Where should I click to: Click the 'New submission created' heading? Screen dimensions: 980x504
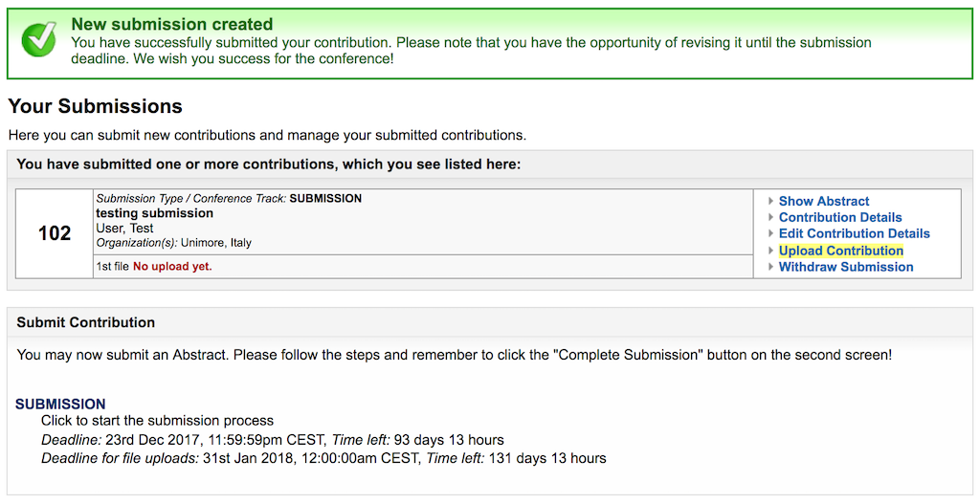point(172,24)
